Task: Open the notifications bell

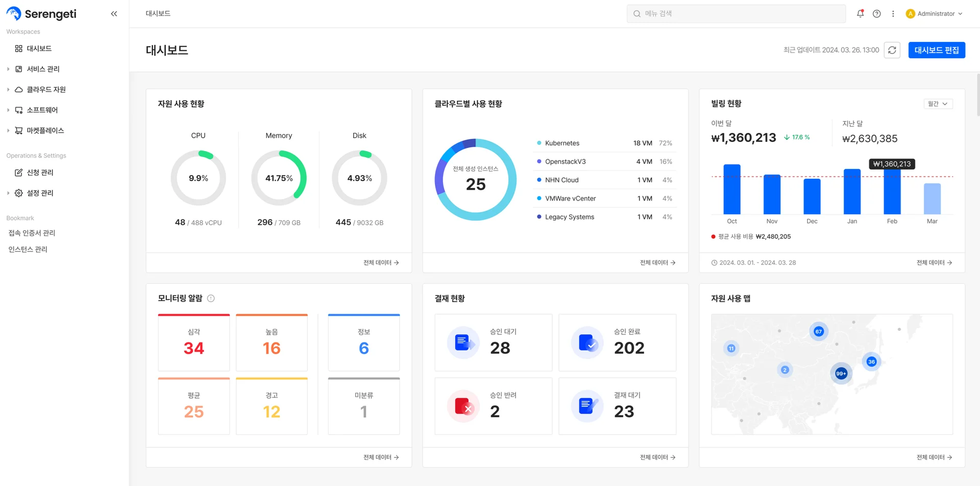Action: point(860,14)
